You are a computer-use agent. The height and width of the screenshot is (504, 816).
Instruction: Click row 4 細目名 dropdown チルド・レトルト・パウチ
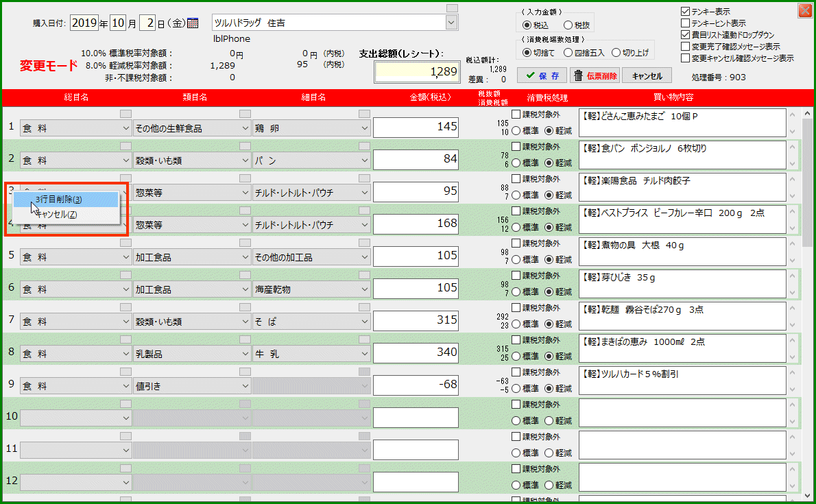(311, 225)
